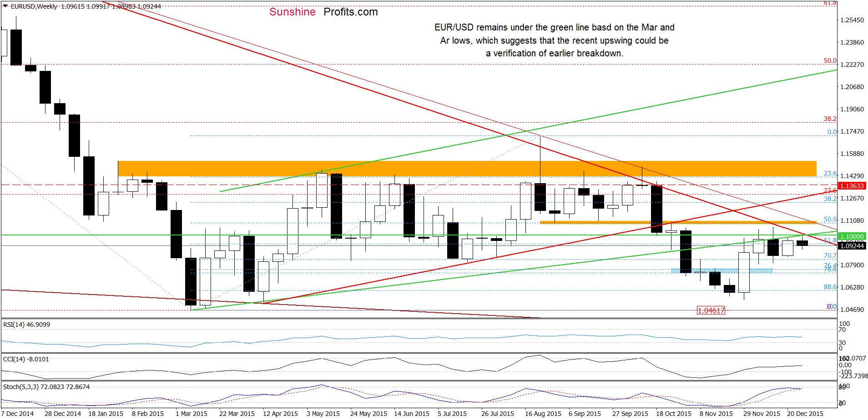Click the 6 Sep 2015 date label
This screenshot has height=420, width=868.
point(585,414)
